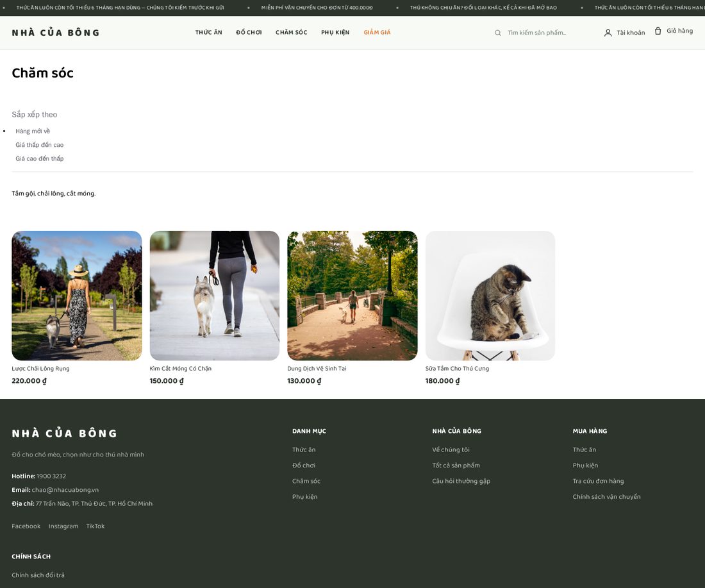View Sữa Tắm Cho Thú Cưng cat image
This screenshot has width=705, height=588.
(490, 296)
